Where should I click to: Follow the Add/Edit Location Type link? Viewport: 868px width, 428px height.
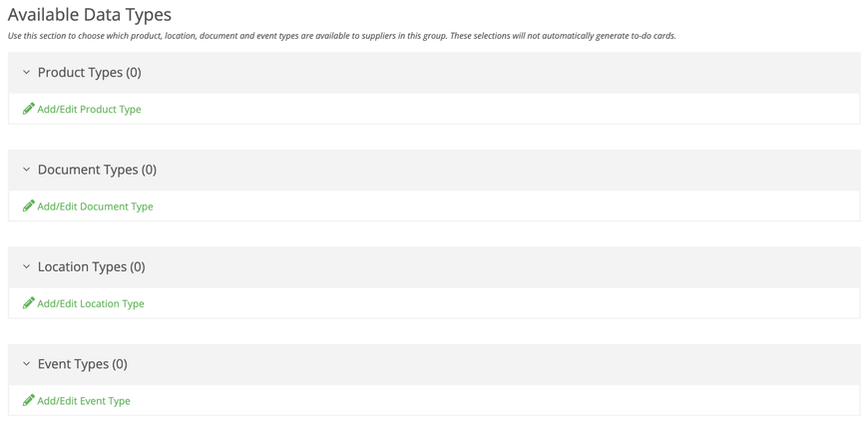tap(91, 303)
